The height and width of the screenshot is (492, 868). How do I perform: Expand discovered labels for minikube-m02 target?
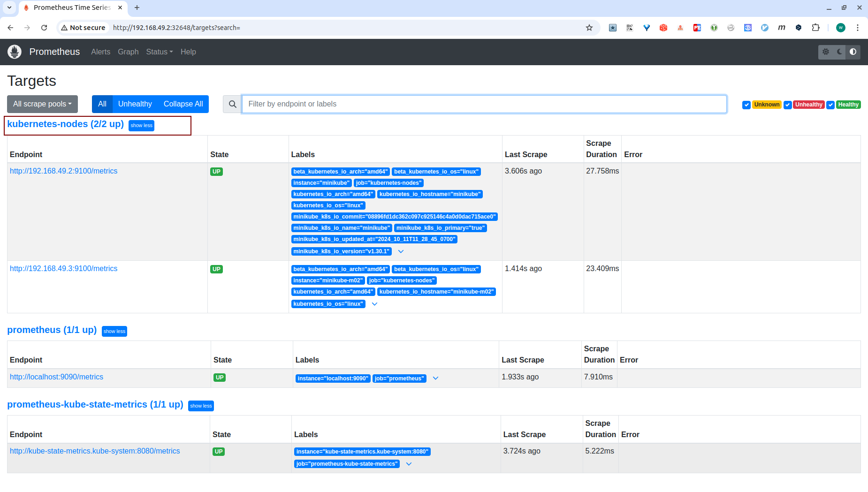(375, 304)
